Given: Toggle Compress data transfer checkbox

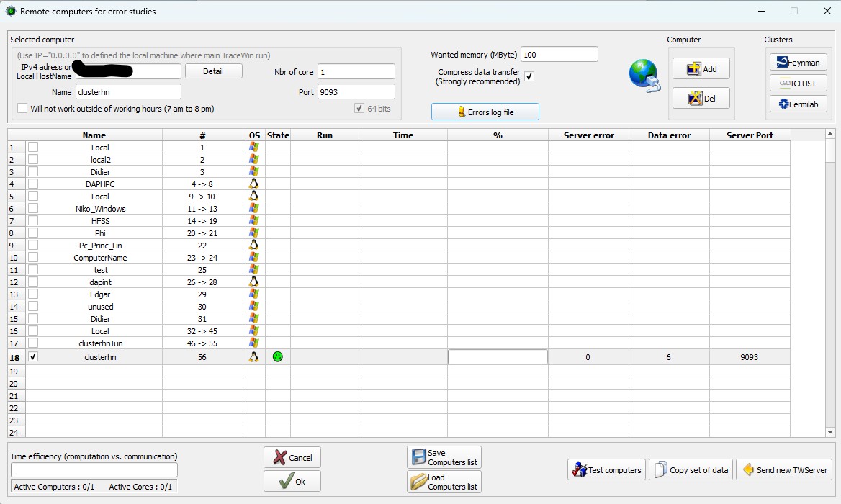Looking at the screenshot, I should point(529,76).
